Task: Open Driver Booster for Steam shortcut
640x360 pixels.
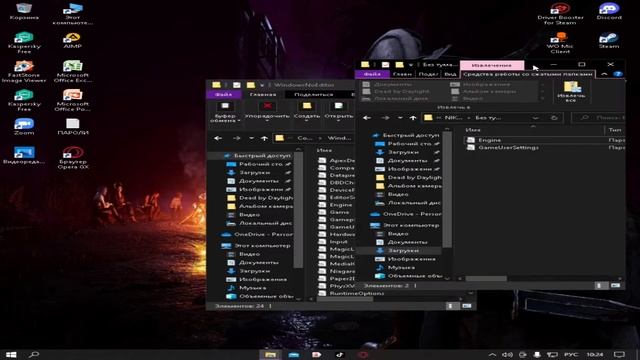Action: pos(560,13)
